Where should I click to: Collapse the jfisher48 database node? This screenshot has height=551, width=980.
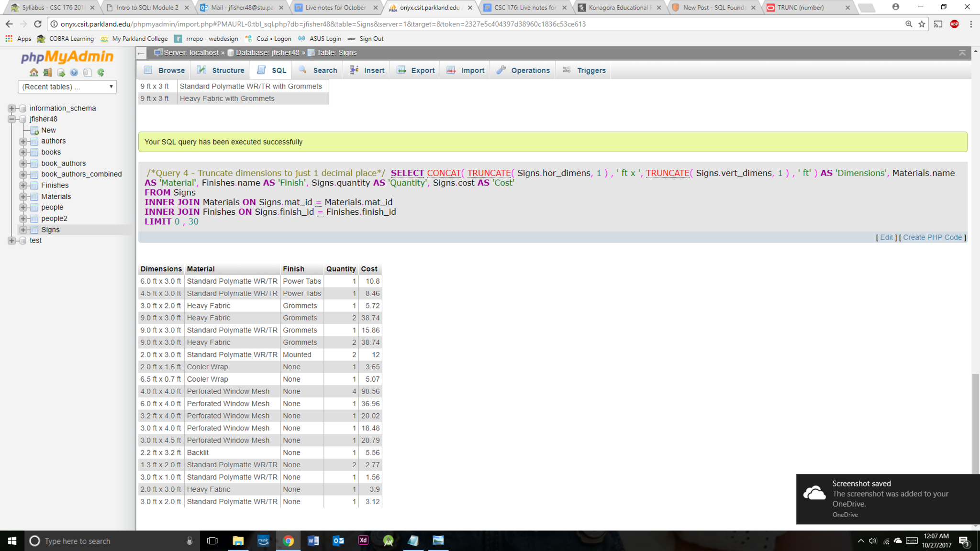pos(11,119)
